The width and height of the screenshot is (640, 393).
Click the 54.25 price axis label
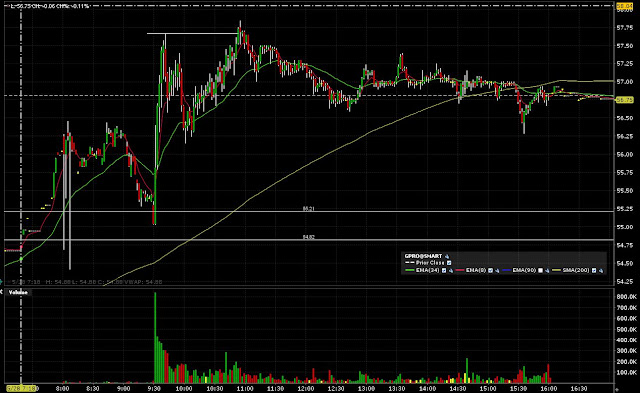(625, 282)
